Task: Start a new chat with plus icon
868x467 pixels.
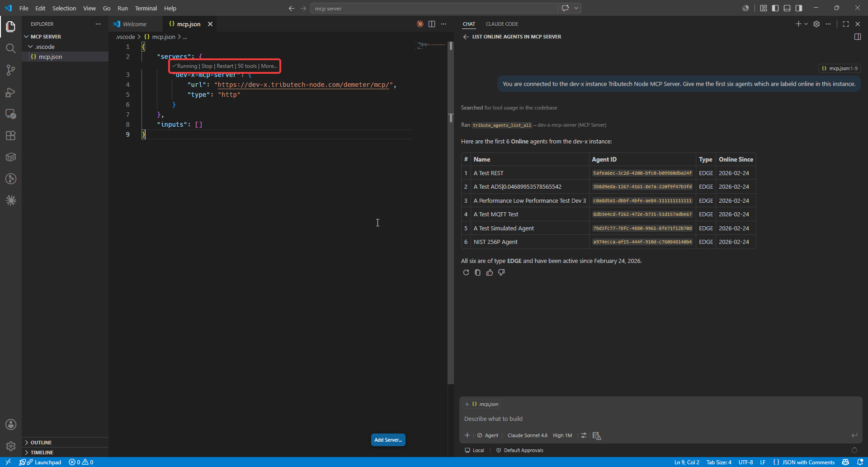Action: (x=798, y=24)
